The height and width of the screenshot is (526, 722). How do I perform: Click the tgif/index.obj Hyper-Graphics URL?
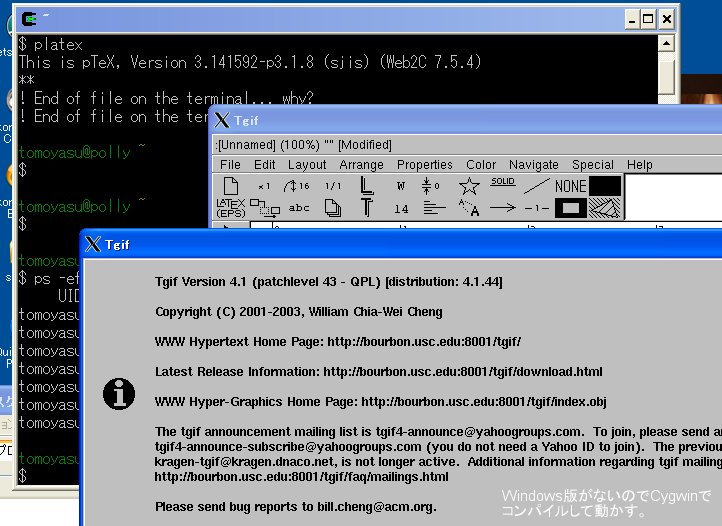point(483,402)
